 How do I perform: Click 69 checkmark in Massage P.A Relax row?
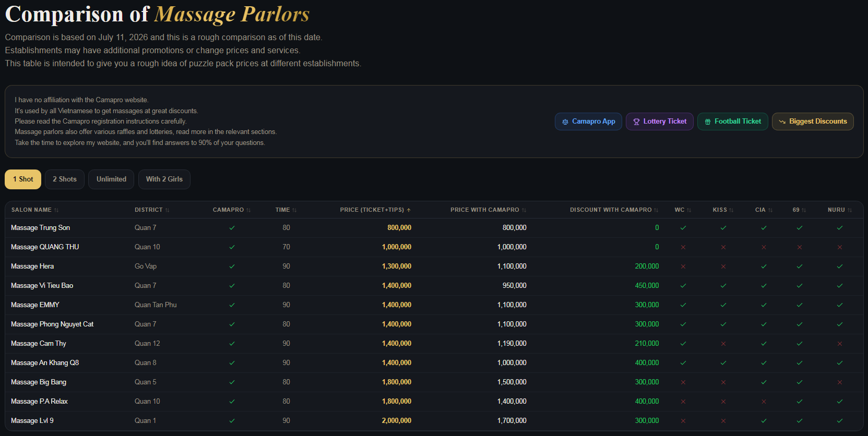coord(800,402)
